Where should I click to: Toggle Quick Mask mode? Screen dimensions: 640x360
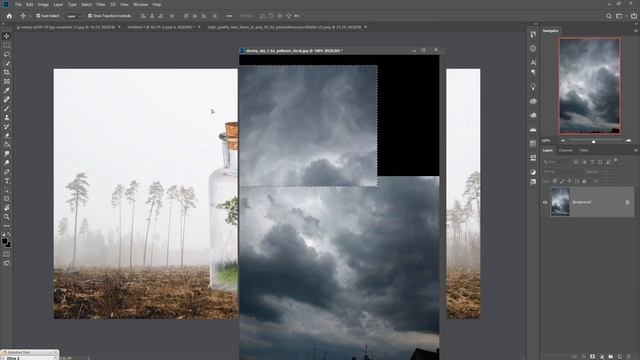tap(7, 254)
